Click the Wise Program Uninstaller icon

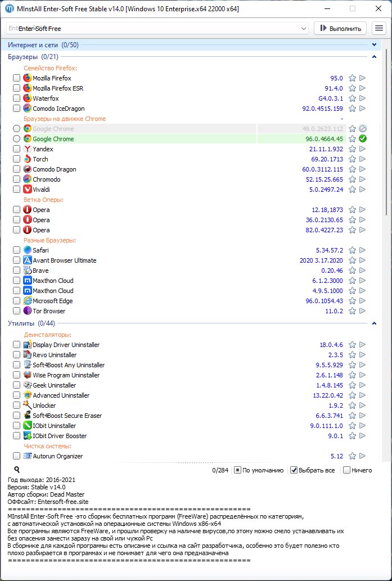click(x=28, y=375)
